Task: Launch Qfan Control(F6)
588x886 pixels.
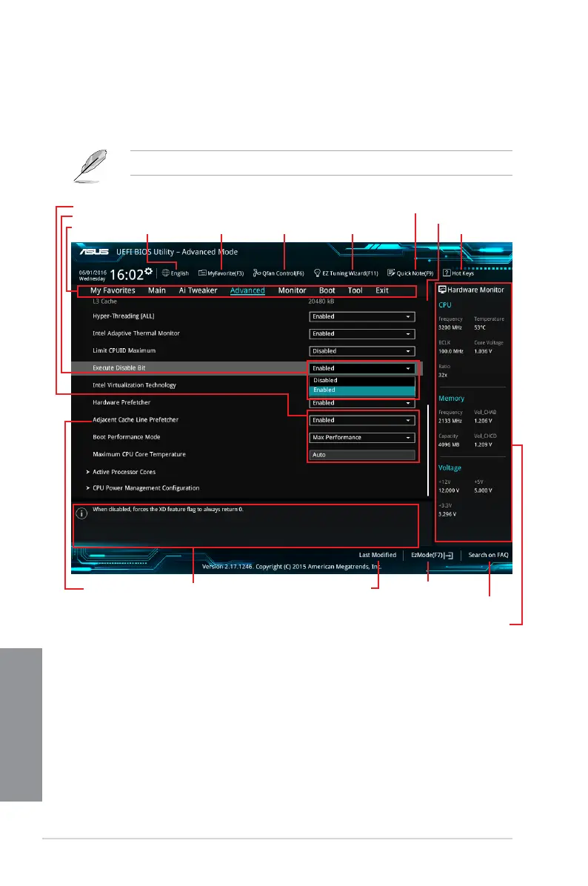Action: point(278,273)
